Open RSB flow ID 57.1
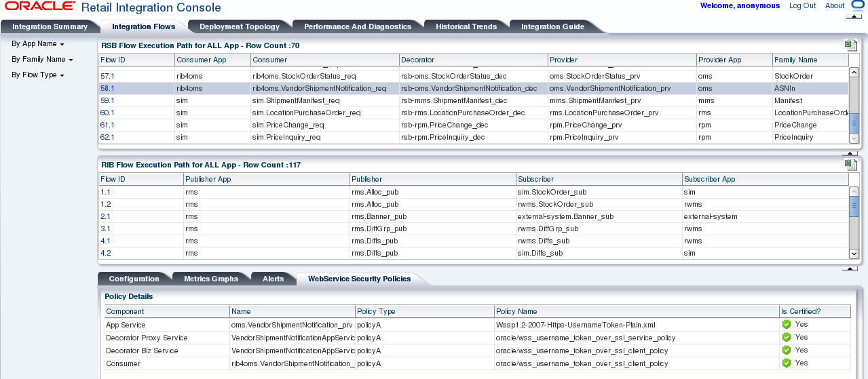 point(107,76)
